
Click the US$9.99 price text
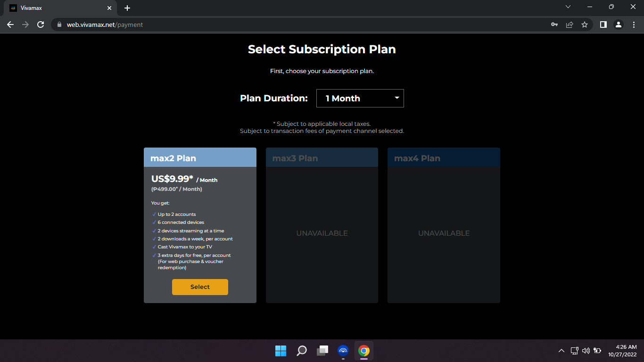click(173, 179)
